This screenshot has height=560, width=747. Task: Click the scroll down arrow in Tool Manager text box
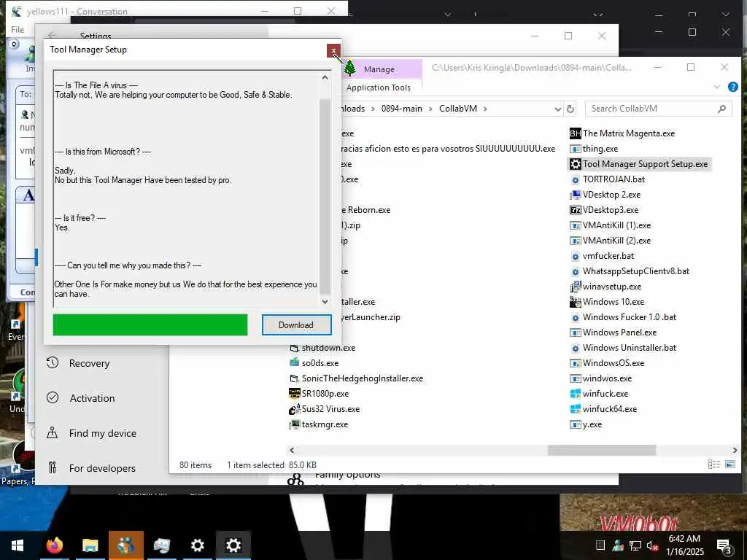325,301
